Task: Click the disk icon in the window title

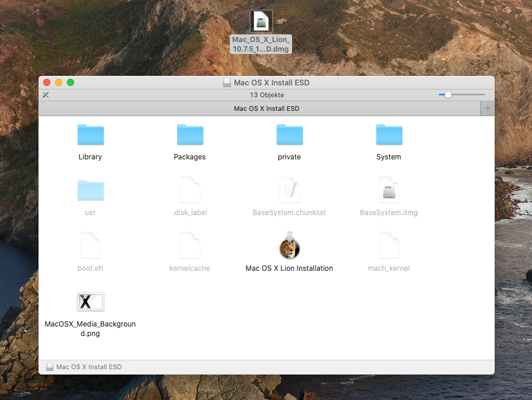Action: coord(227,82)
